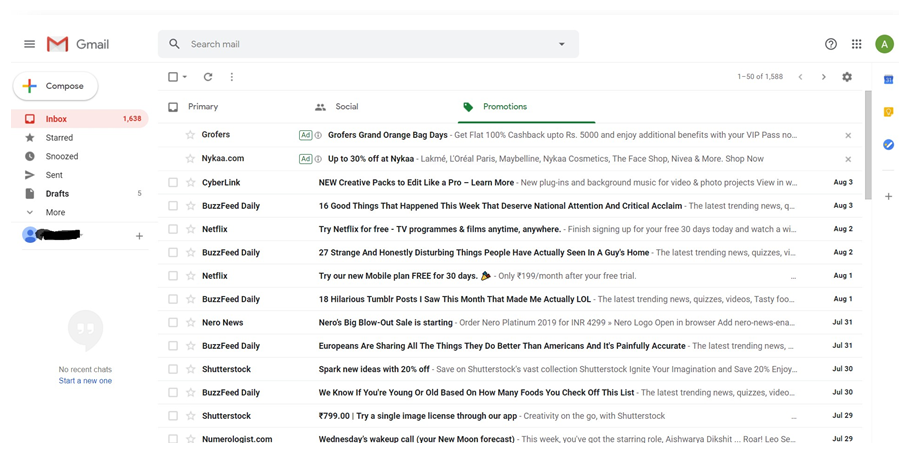922x472 pixels.
Task: Open Google Keep side panel
Action: click(x=888, y=112)
